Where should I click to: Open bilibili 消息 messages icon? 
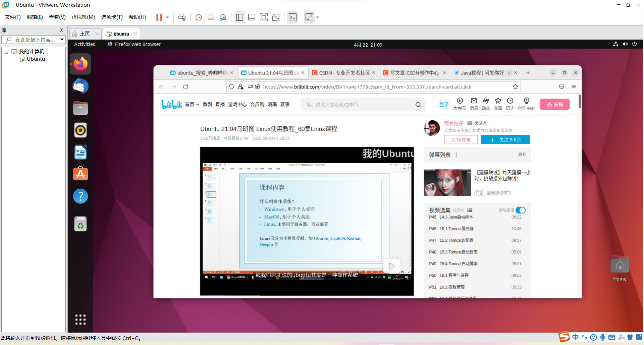pyautogui.click(x=474, y=104)
